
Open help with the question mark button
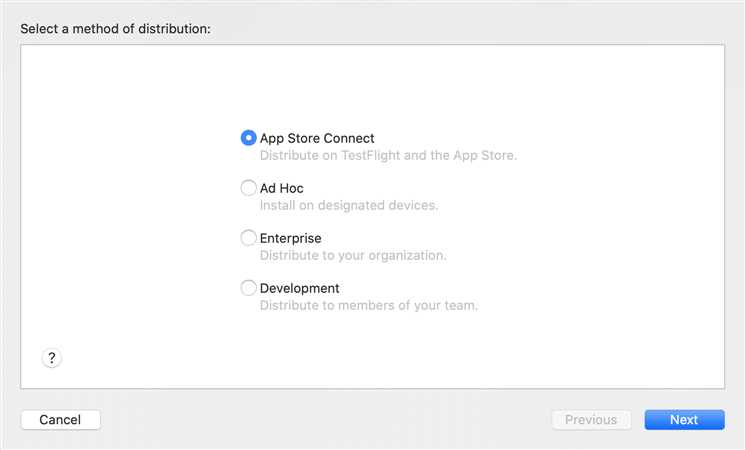pyautogui.click(x=52, y=358)
